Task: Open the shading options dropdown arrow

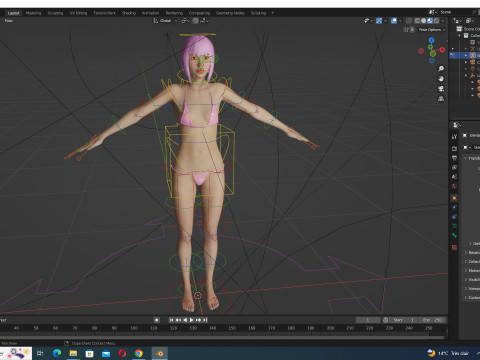Action: click(x=443, y=21)
